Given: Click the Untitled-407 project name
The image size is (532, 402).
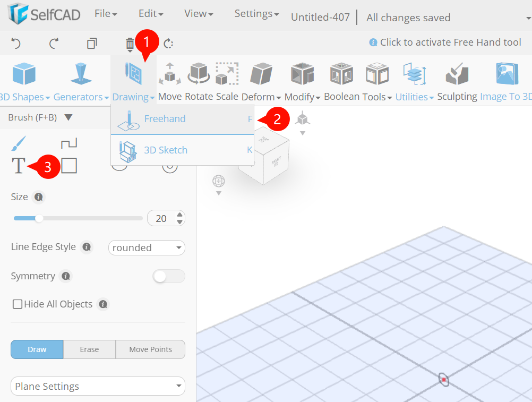Looking at the screenshot, I should click(x=320, y=17).
